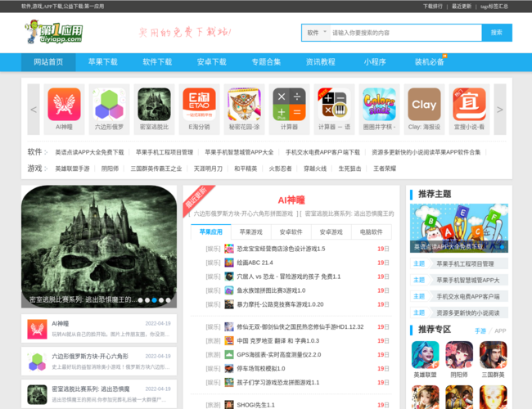The width and height of the screenshot is (532, 409).
Task: Toggle 推荐专区 to the APP list
Action: (500, 330)
